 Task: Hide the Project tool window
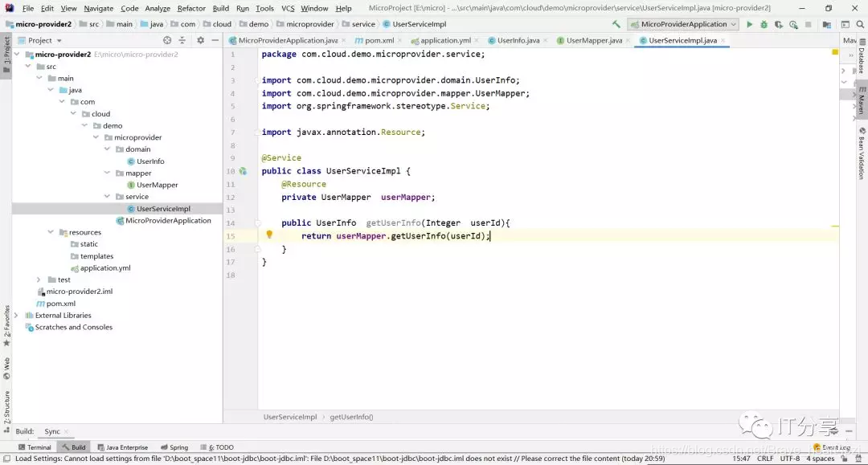tap(215, 40)
